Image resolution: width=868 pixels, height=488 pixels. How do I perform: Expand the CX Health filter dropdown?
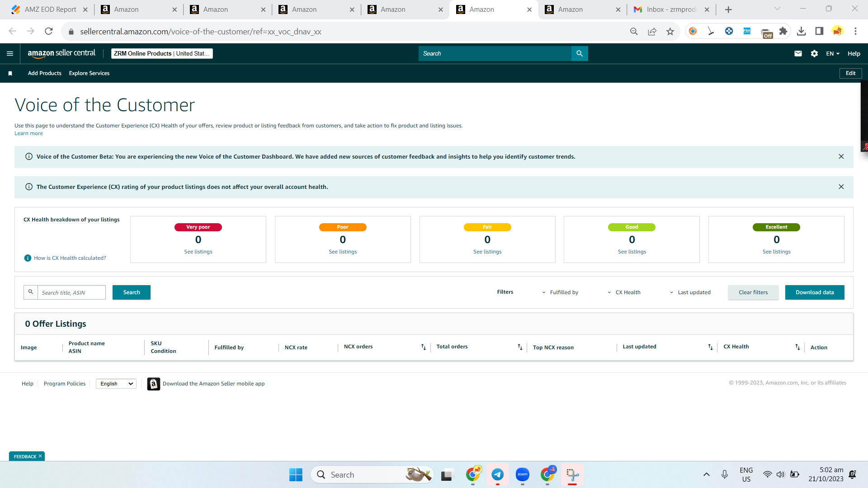(624, 292)
